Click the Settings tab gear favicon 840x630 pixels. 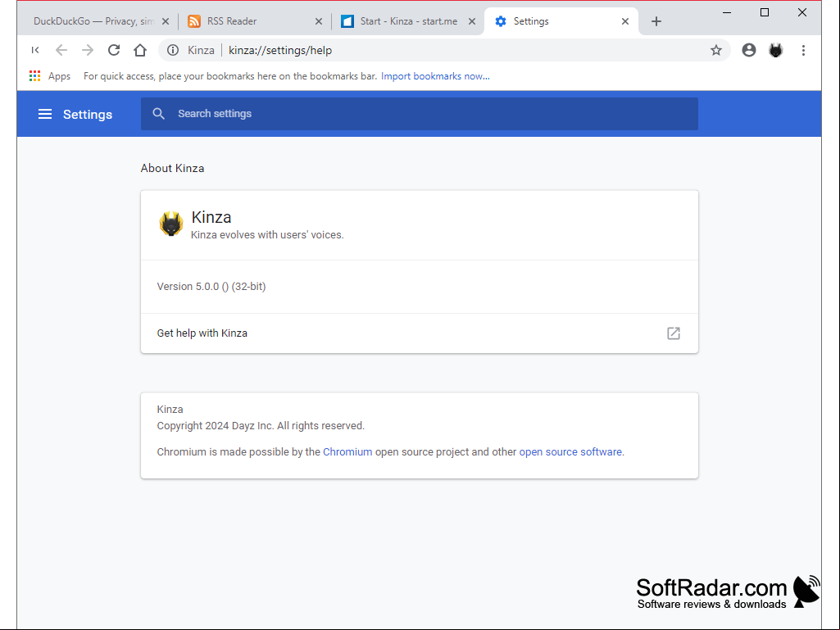coord(501,21)
